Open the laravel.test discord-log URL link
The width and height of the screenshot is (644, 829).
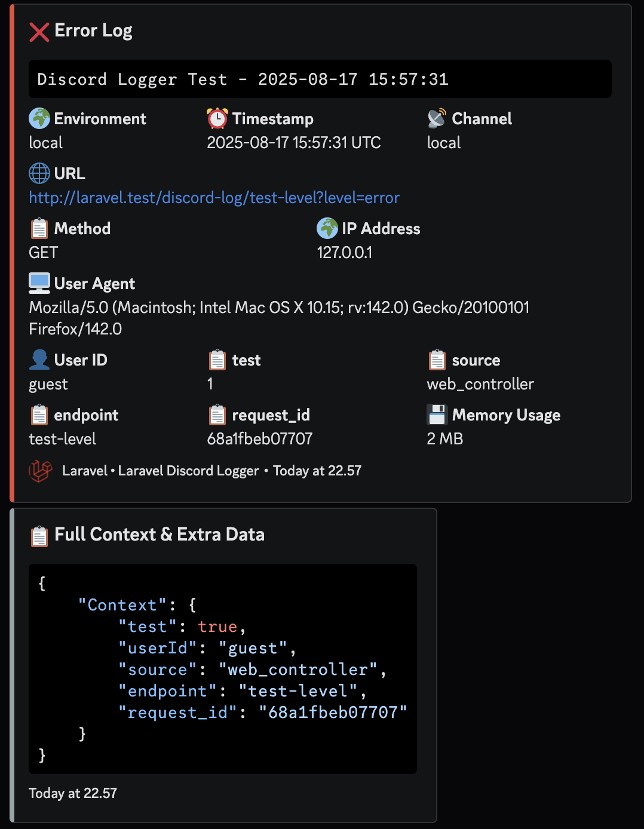point(214,198)
